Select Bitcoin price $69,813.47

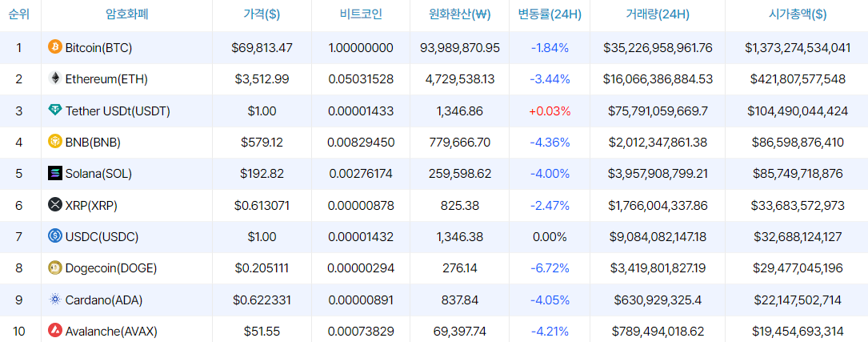pos(262,48)
